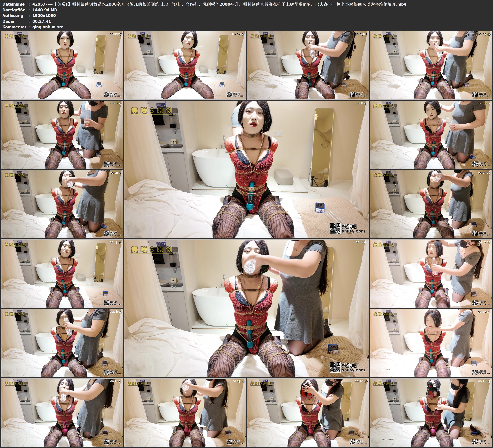
Task: Click the thumbnail timestamped 00:01:27
Action: coord(62,65)
